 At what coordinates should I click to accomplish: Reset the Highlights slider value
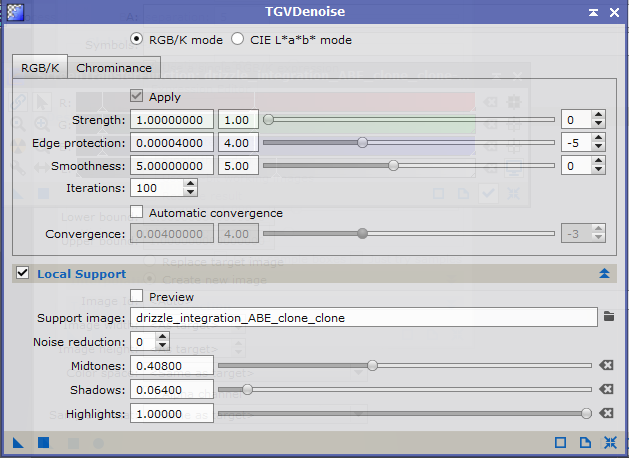tap(607, 413)
